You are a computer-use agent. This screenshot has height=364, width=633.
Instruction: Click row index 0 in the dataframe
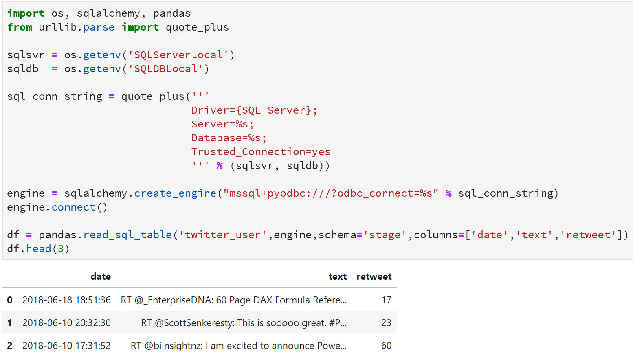tap(9, 300)
